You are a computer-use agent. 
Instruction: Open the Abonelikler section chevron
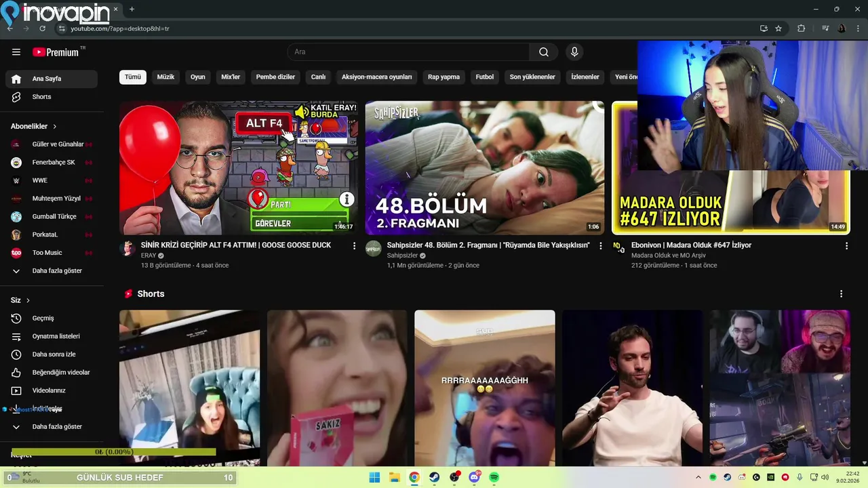click(x=55, y=127)
